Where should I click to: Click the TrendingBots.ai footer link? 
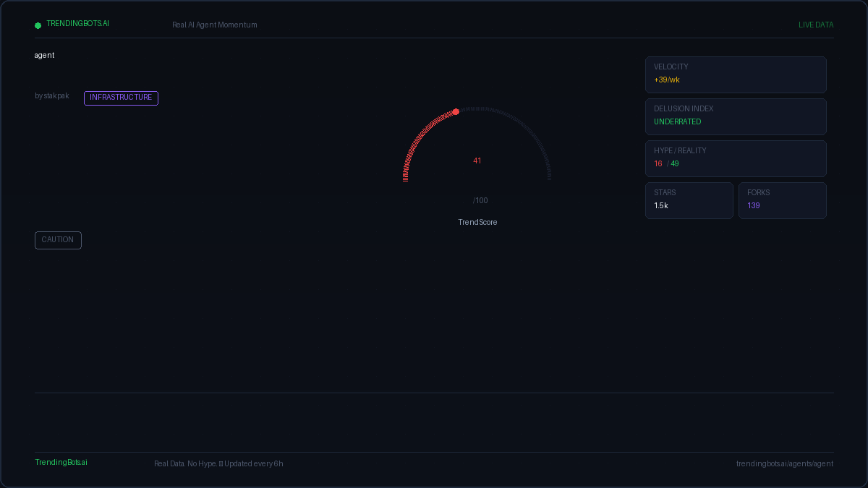click(61, 462)
